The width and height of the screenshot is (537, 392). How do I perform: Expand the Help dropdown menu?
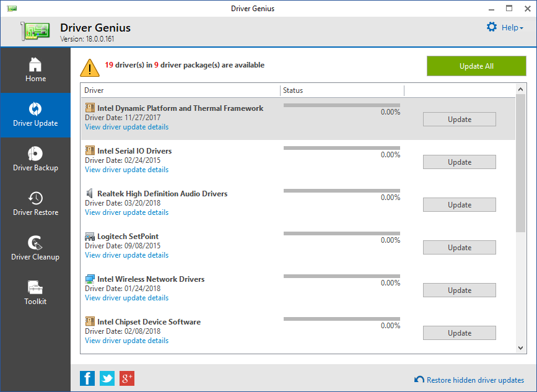coord(512,28)
